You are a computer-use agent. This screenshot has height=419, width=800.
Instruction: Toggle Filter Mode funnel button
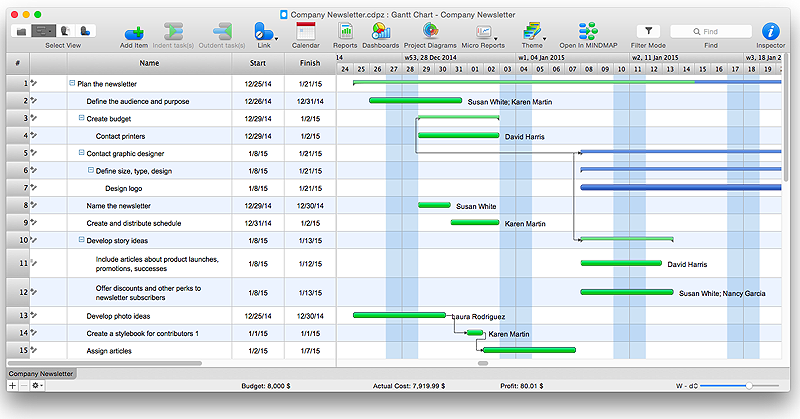click(648, 31)
